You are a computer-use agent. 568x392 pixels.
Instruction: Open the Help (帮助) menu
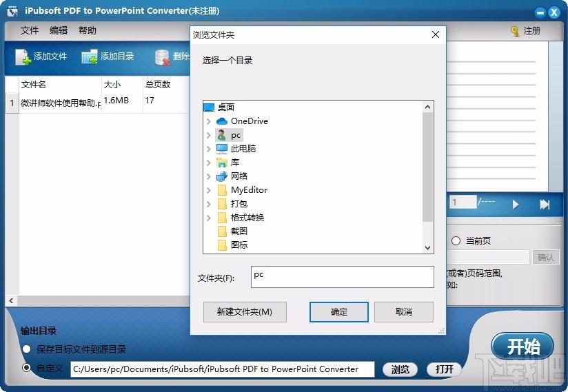(88, 30)
